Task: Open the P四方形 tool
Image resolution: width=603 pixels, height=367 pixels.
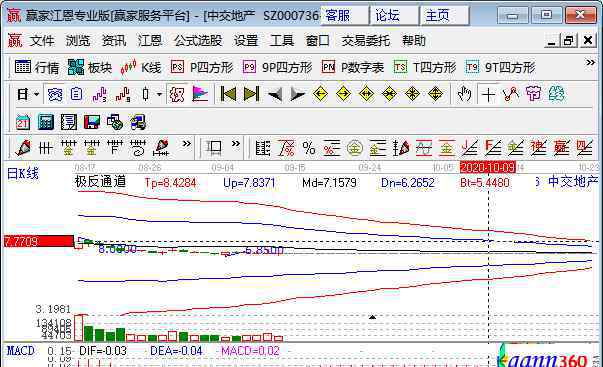Action: point(202,67)
